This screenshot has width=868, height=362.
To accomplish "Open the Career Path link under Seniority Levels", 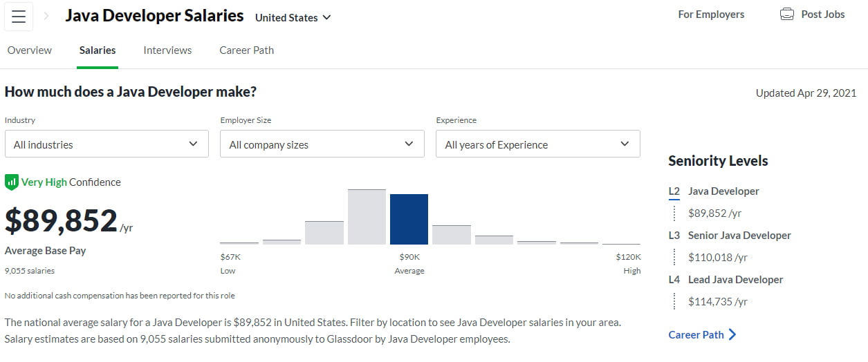I will point(696,335).
